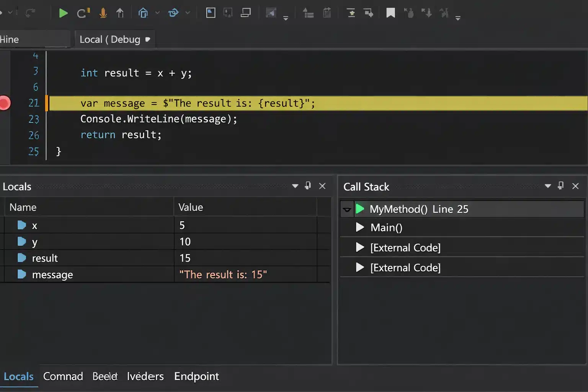This screenshot has width=588, height=392.
Task: Switch to the Comnad tab
Action: click(x=63, y=376)
